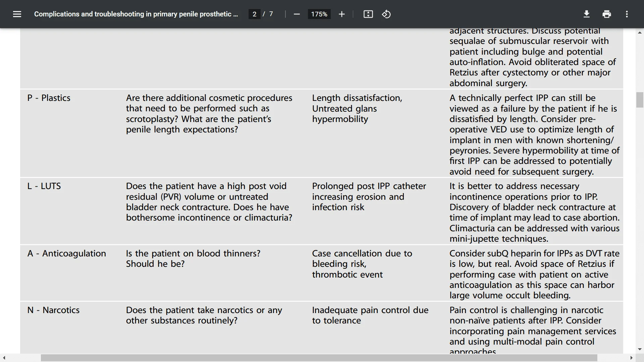Rotate the page counterclockwise
Screen dimensions: 644x362
386,14
